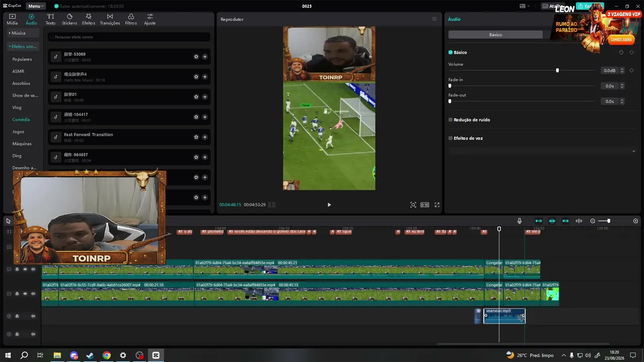Click the Fade-out value stepper arrows
Viewport: 644px width, 362px height.
tap(622, 101)
